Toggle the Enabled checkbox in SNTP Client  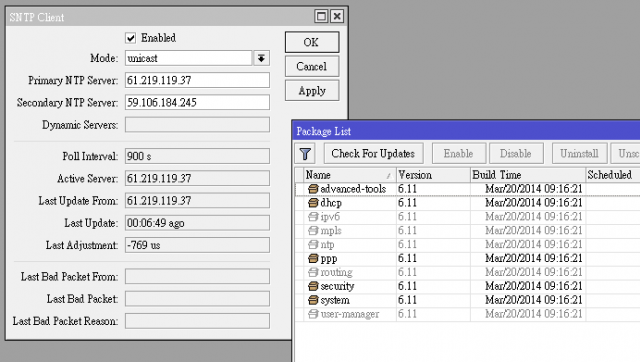click(x=131, y=38)
